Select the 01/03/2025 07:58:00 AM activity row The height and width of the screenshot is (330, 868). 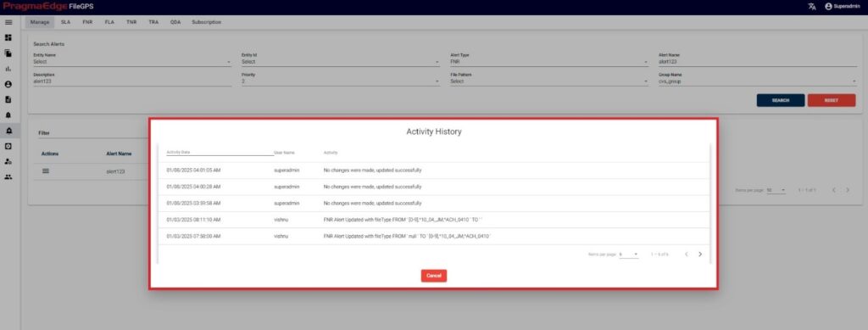pyautogui.click(x=433, y=237)
